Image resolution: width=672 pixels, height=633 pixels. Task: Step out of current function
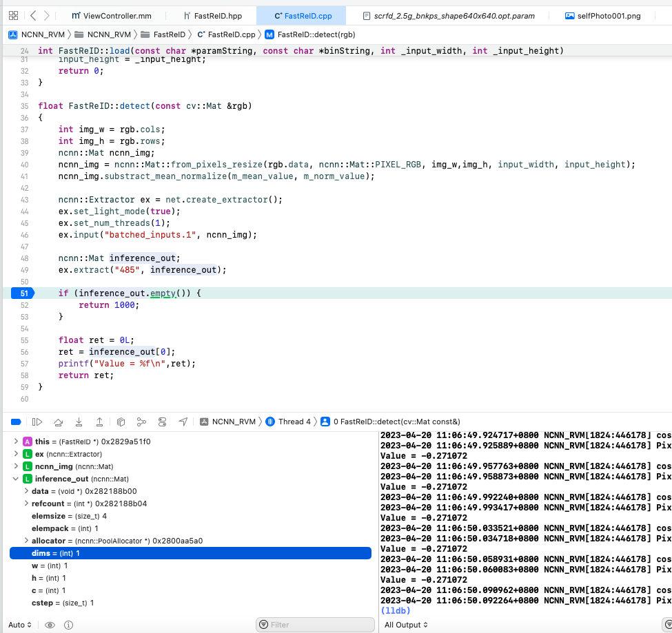point(99,422)
